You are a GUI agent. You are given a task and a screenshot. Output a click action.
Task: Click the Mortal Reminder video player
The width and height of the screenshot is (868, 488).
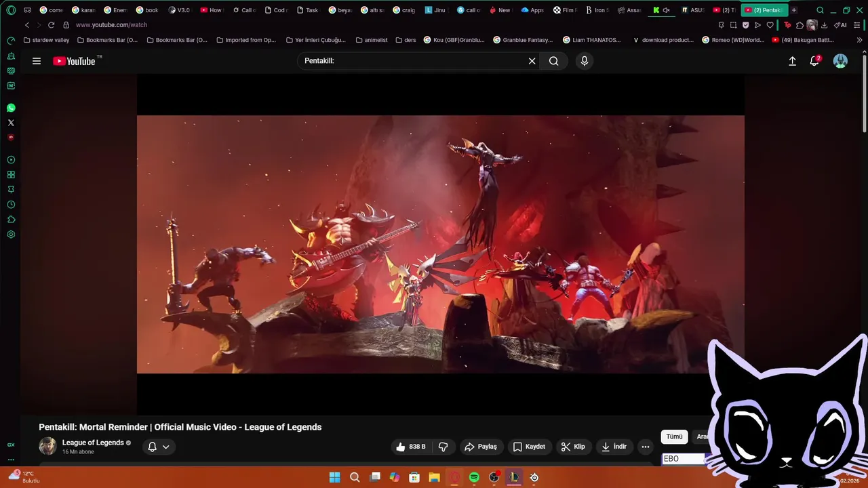coord(440,244)
